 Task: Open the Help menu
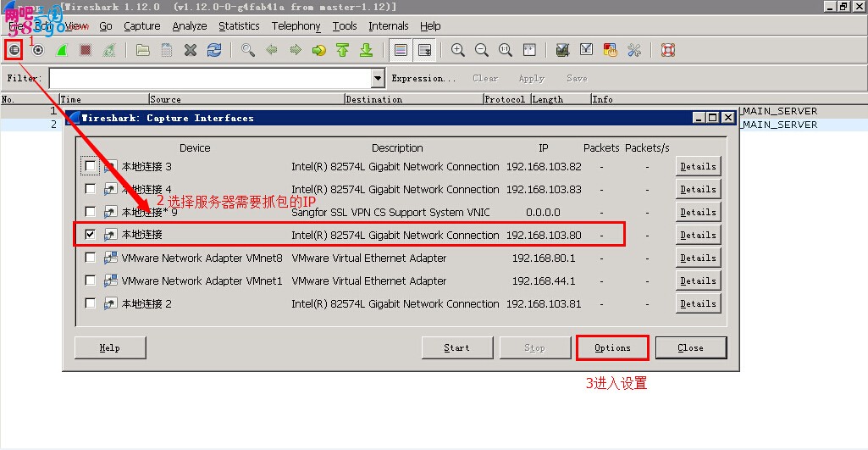coord(430,26)
